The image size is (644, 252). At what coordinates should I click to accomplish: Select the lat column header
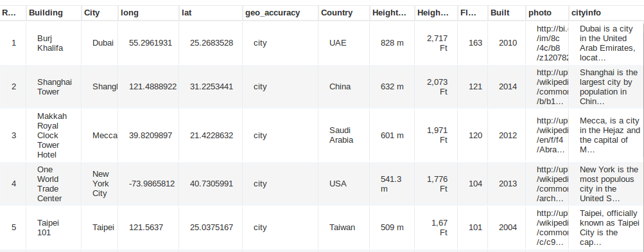point(211,13)
